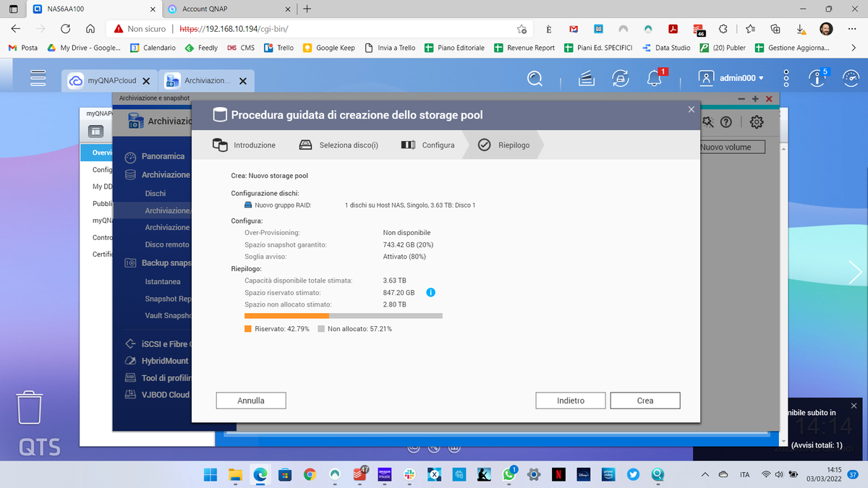Open Disco remoto in storage sidebar
This screenshot has height=488, width=868.
[x=167, y=244]
